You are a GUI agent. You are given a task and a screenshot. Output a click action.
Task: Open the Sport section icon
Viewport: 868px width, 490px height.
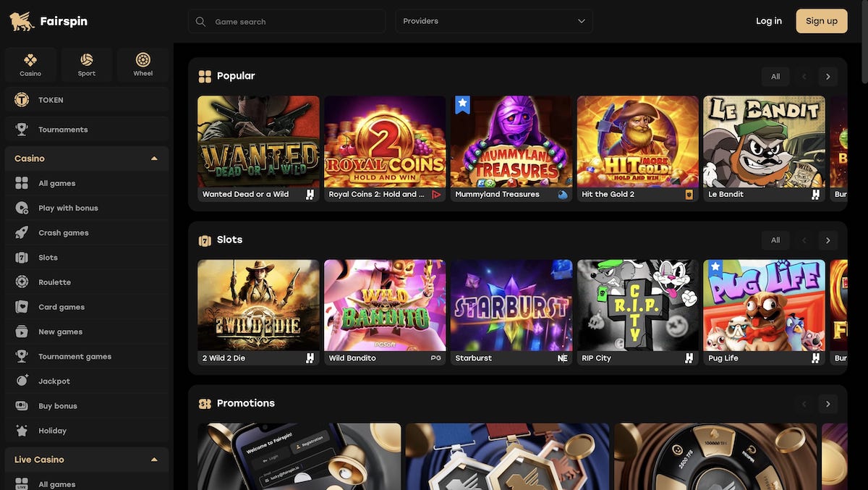click(87, 61)
